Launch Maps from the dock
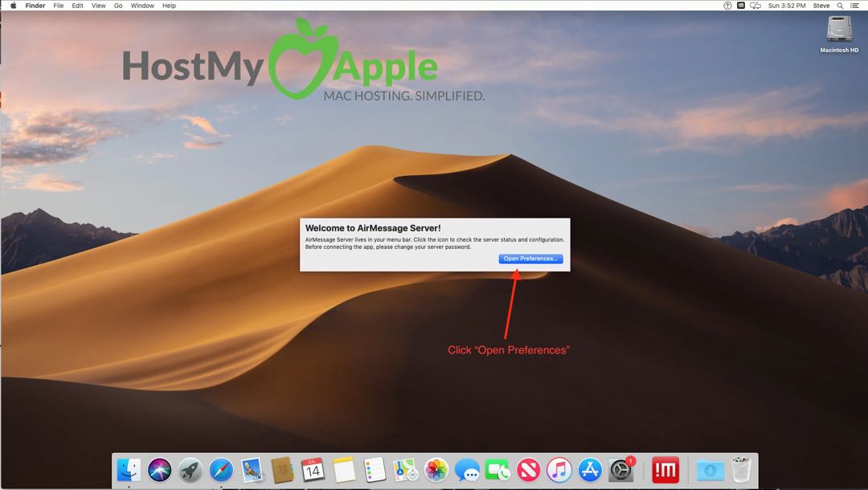Image resolution: width=868 pixels, height=490 pixels. (405, 470)
